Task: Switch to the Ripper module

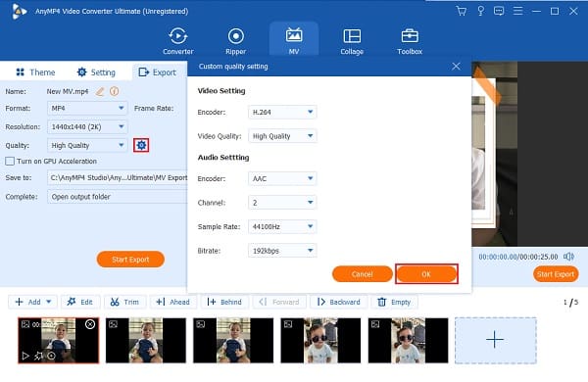Action: click(236, 41)
